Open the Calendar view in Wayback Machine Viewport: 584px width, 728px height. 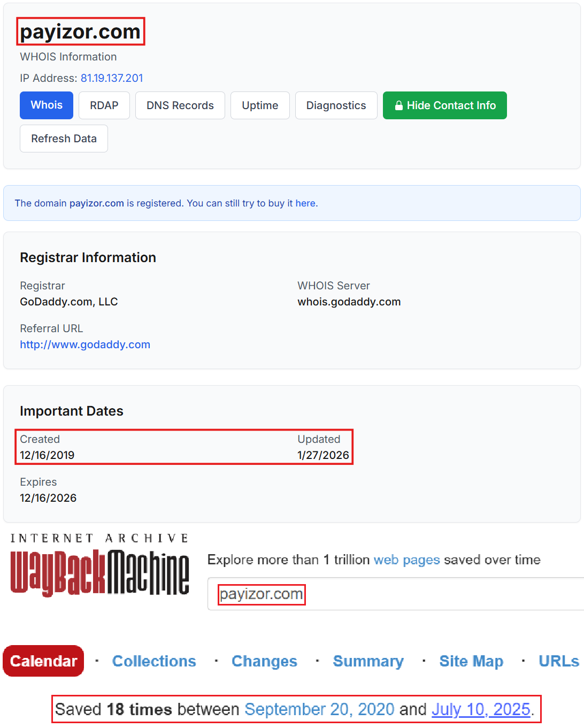[43, 661]
